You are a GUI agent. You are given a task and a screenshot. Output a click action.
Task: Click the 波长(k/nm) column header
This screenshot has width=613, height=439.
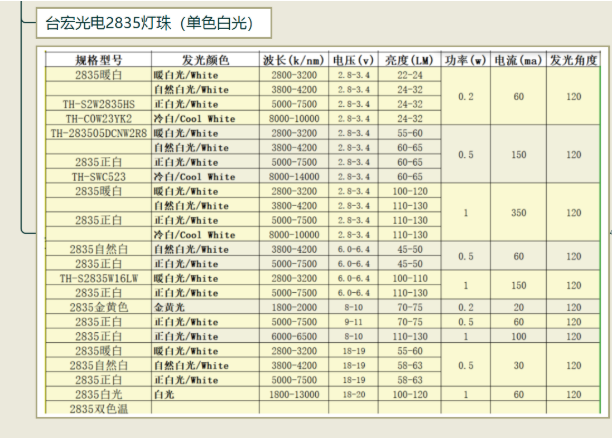tap(295, 61)
